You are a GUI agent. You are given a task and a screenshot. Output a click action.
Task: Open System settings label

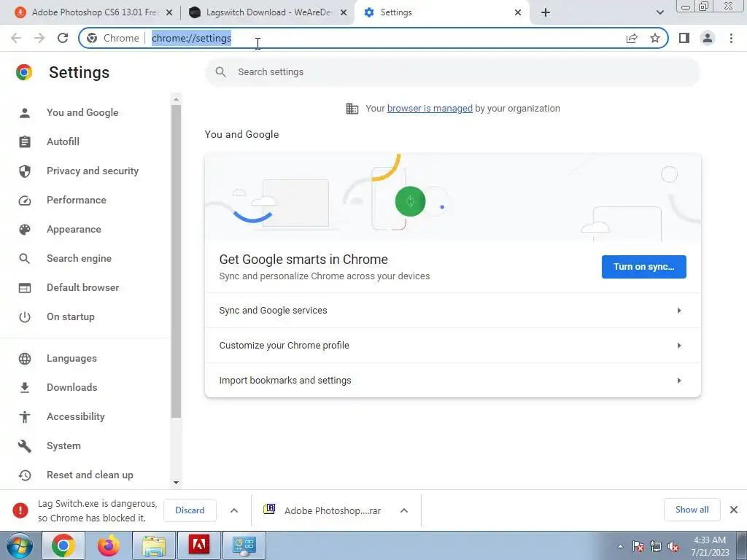point(64,446)
